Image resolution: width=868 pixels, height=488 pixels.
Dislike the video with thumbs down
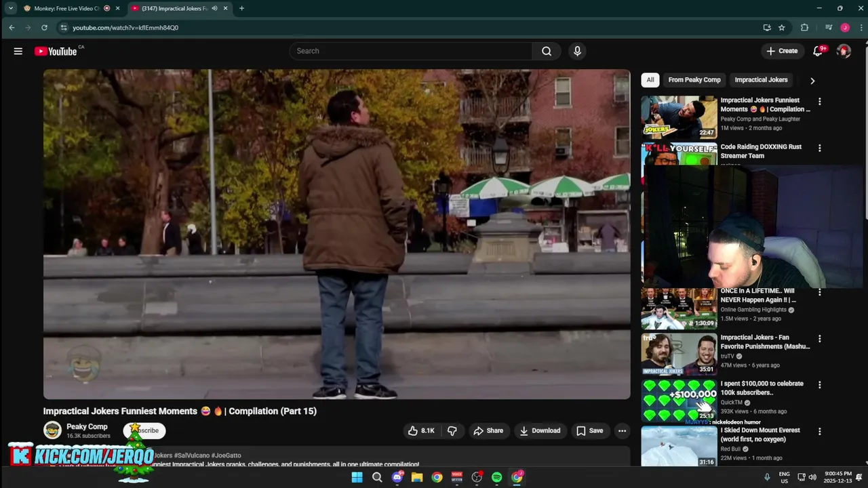[x=452, y=430]
